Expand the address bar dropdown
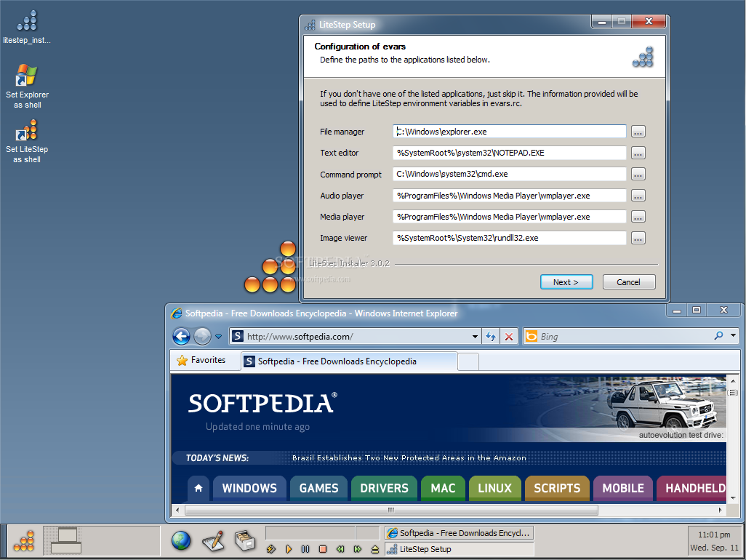Image resolution: width=746 pixels, height=560 pixels. [475, 337]
